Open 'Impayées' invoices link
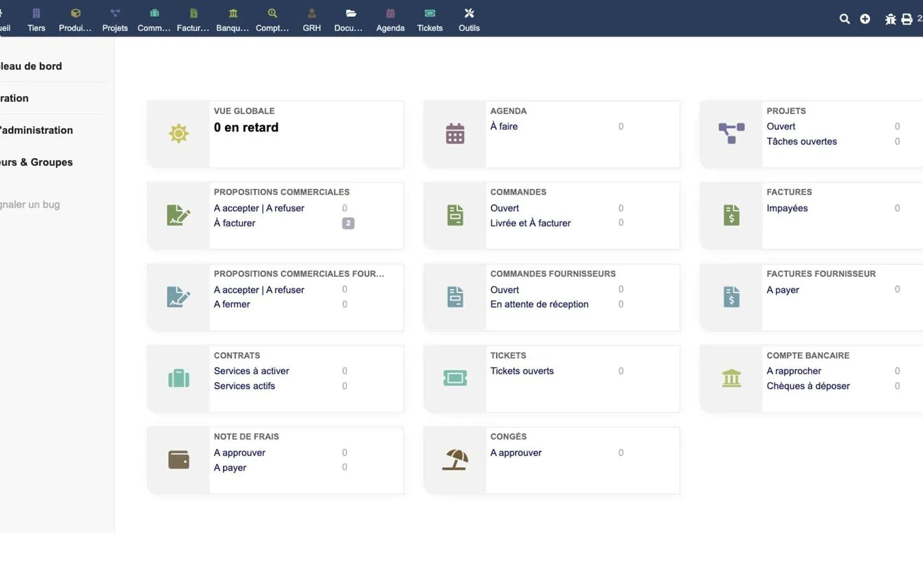Viewport: 923px width, 588px height. [x=787, y=208]
